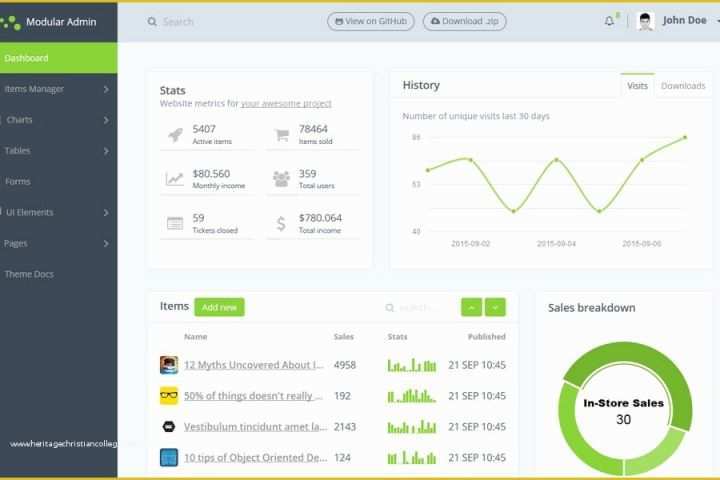Open Charts menu item
Image resolution: width=720 pixels, height=480 pixels.
[58, 120]
